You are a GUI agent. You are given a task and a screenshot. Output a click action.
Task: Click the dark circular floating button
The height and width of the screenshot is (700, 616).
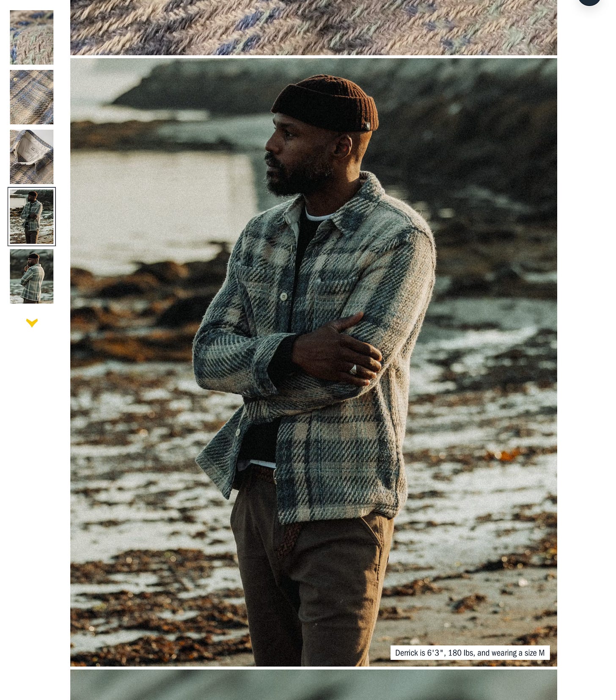click(x=589, y=2)
